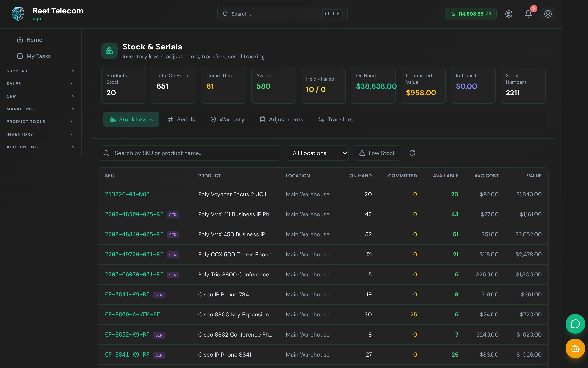
Task: Expand the Support sidebar section
Action: pyautogui.click(x=40, y=71)
